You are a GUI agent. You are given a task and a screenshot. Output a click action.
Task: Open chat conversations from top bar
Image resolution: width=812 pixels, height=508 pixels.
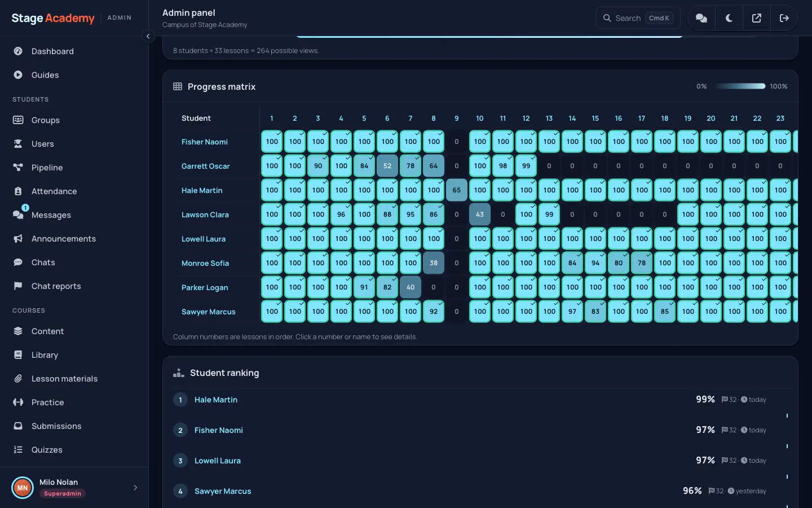pyautogui.click(x=701, y=18)
